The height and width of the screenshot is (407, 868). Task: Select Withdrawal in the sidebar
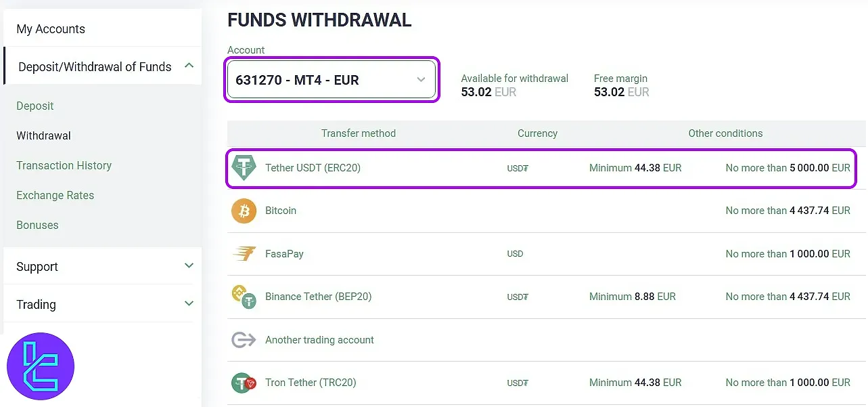point(43,135)
